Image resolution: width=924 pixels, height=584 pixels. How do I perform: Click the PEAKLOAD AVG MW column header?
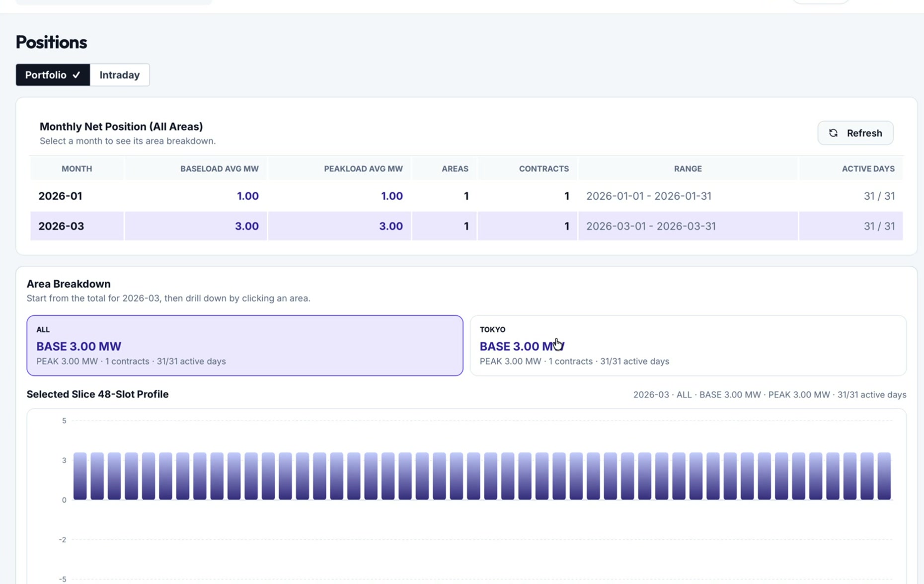pos(363,168)
